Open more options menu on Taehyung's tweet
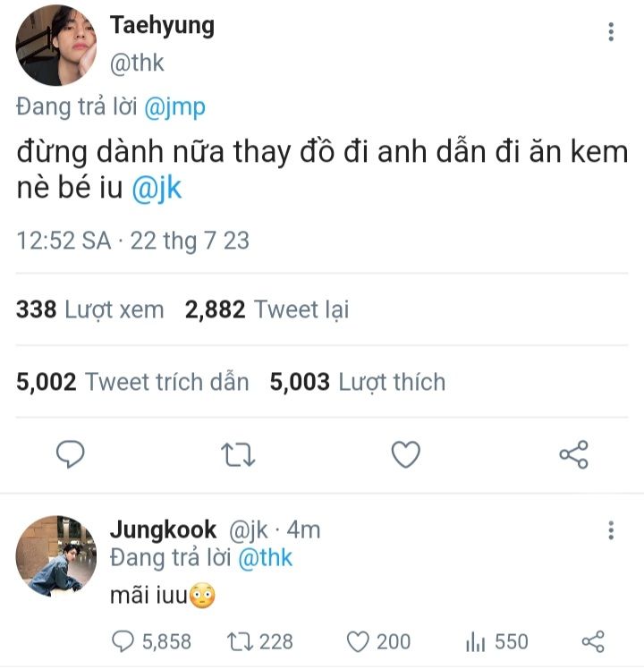 click(611, 32)
